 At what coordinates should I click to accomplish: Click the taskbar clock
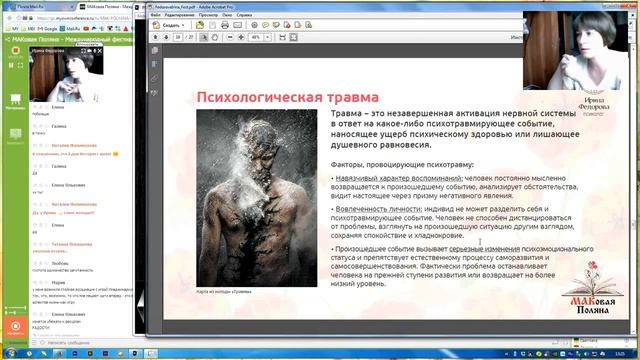(x=620, y=353)
